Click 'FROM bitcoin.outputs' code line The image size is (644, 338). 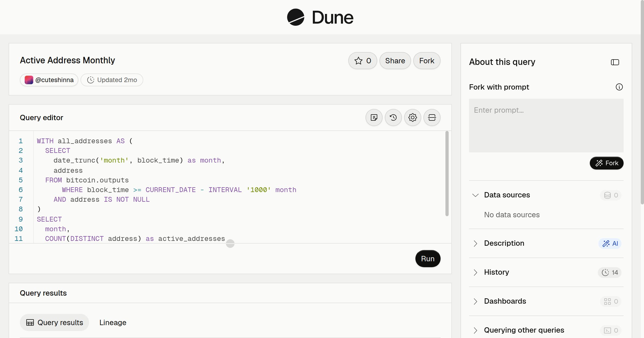click(87, 180)
